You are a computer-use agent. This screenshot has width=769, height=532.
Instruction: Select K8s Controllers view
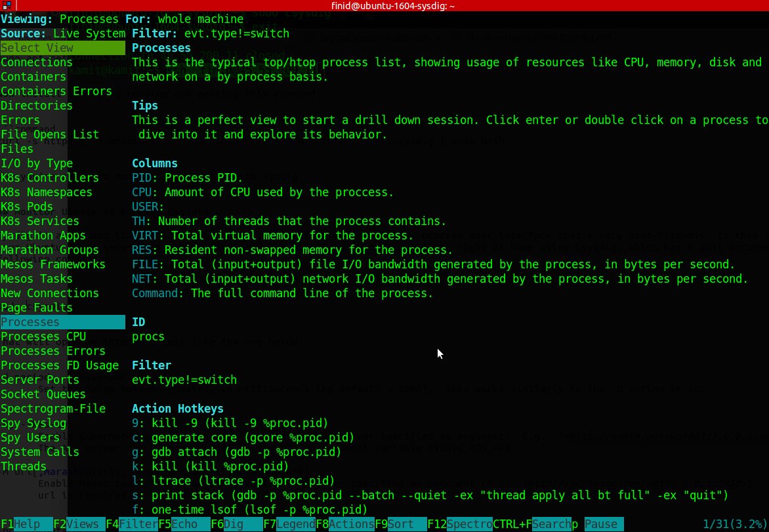49,178
